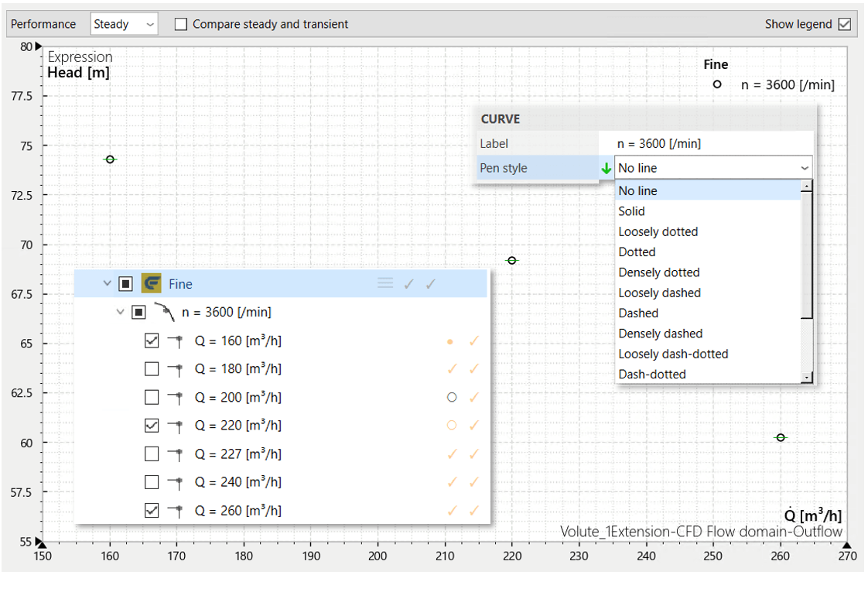Click scroll down arrow of pen style list
The width and height of the screenshot is (868, 599).
[x=807, y=377]
